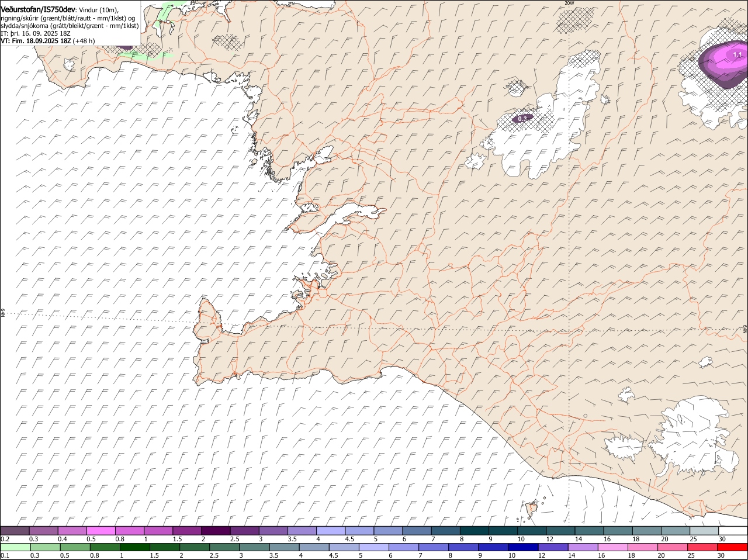
Task: Click the IT: þri. 16. 09. 2025 18Z line
Action: coord(36,33)
